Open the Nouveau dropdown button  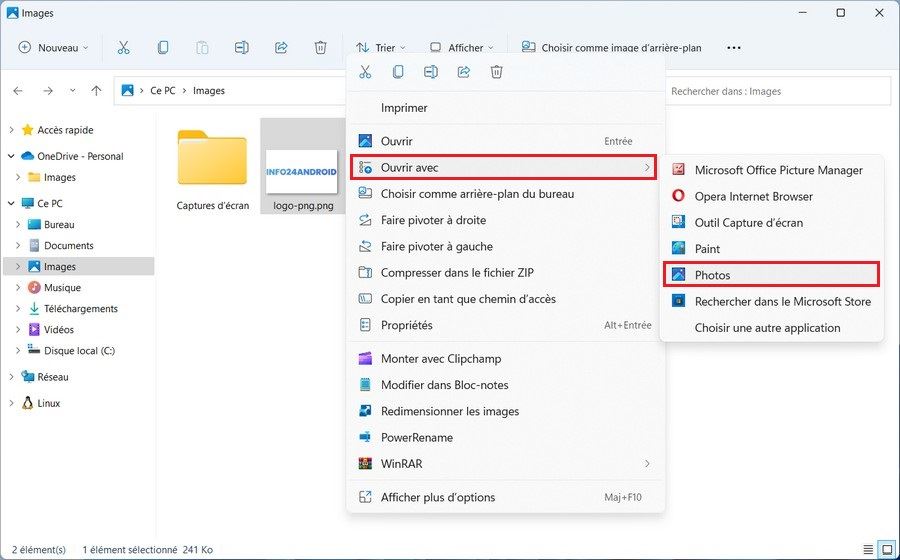[x=53, y=48]
